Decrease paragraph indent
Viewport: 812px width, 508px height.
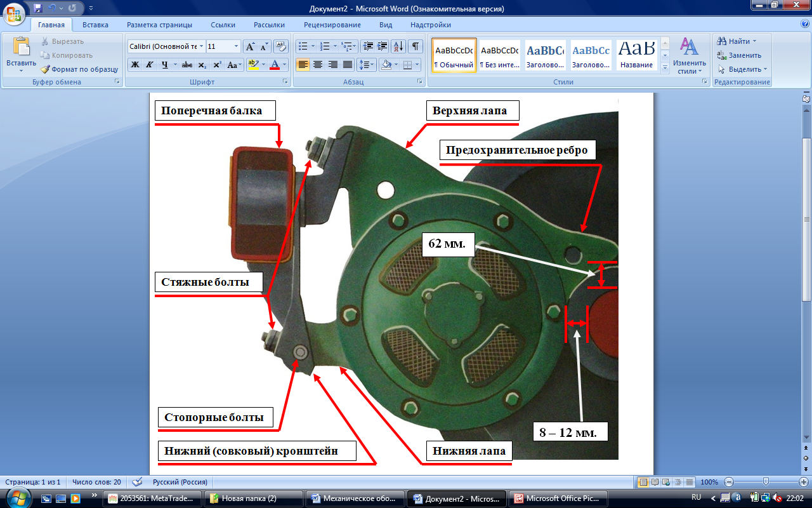click(367, 46)
